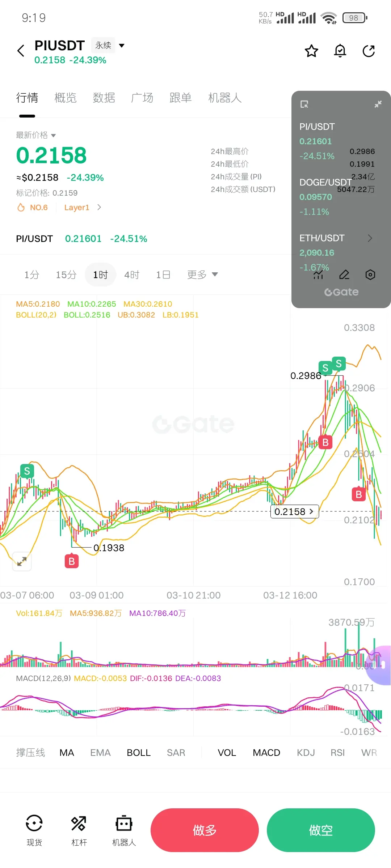This screenshot has height=868, width=391.
Task: Tap the green 做空 short button
Action: (321, 830)
